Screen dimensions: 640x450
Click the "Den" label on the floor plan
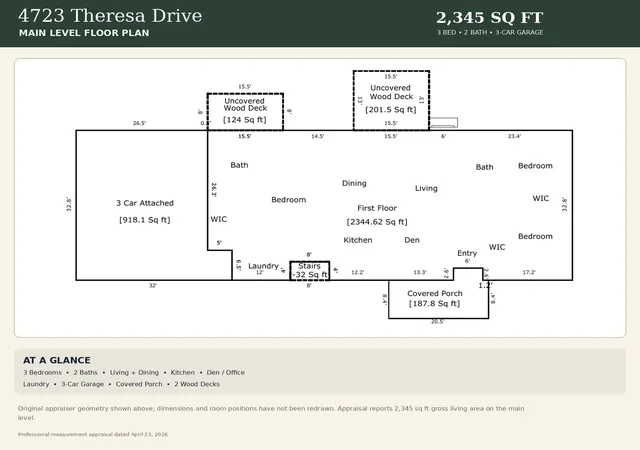[412, 240]
